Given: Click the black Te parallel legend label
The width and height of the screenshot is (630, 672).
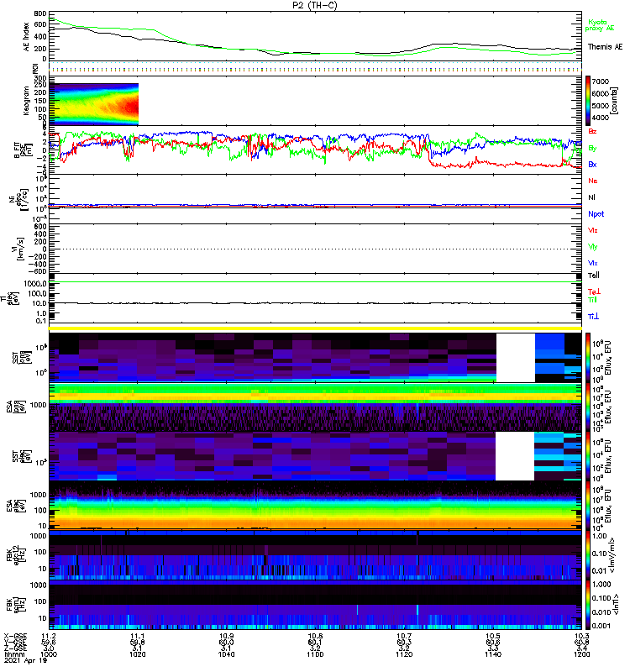Looking at the screenshot, I should pyautogui.click(x=593, y=276).
